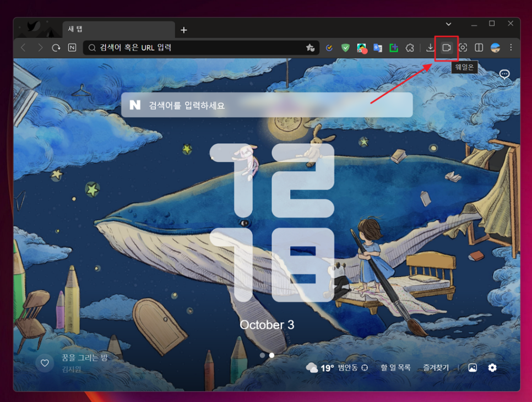Click the 범안동 location label

(348, 368)
